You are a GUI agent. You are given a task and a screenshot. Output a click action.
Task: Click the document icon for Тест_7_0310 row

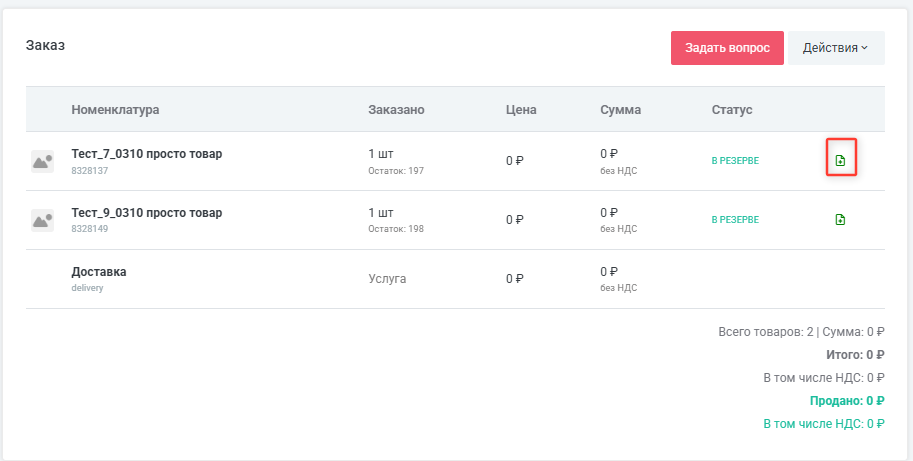coord(841,161)
